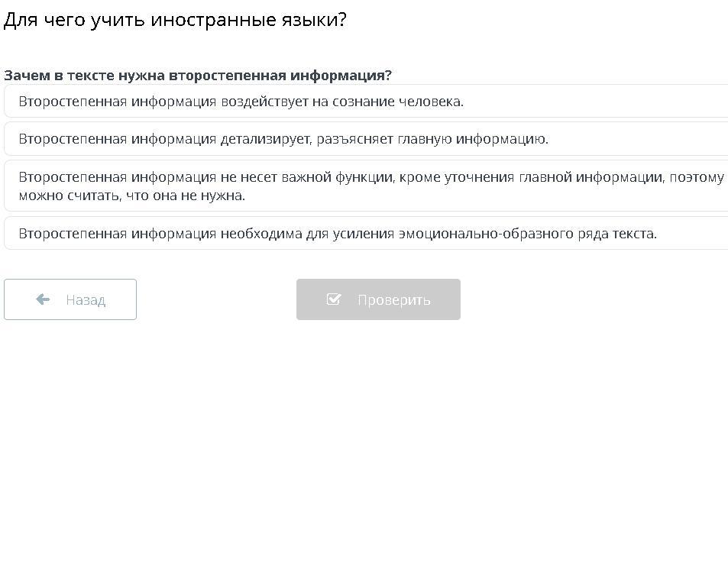Image resolution: width=728 pixels, height=579 pixels.
Task: Pick the first answer option row
Action: [x=367, y=102]
